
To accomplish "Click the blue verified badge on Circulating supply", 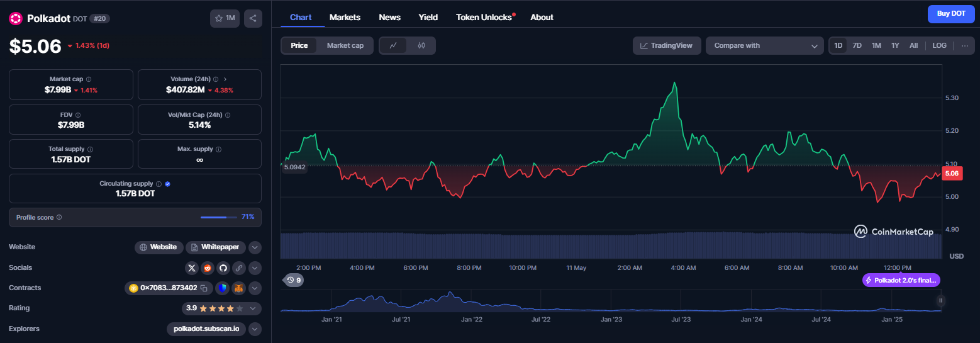I will 168,184.
